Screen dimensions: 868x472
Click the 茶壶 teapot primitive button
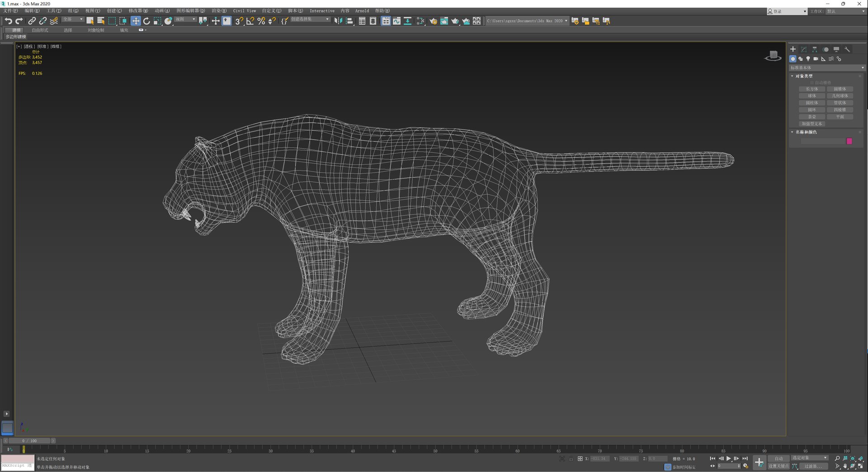812,117
